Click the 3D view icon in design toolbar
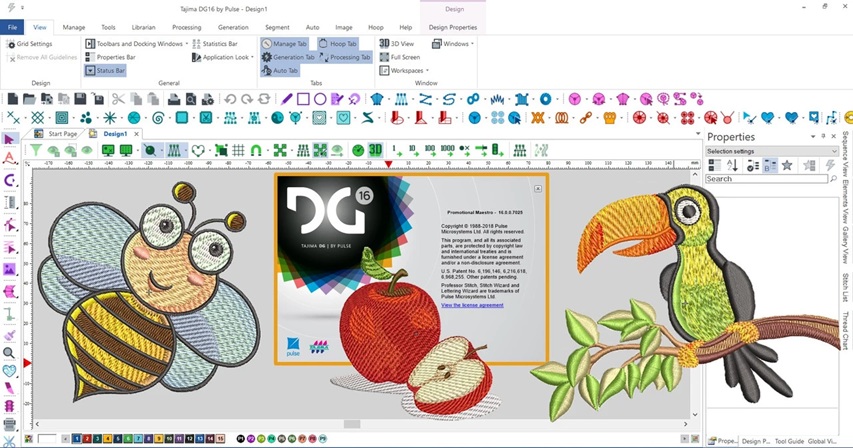Viewport: 853px width, 448px height. point(375,150)
